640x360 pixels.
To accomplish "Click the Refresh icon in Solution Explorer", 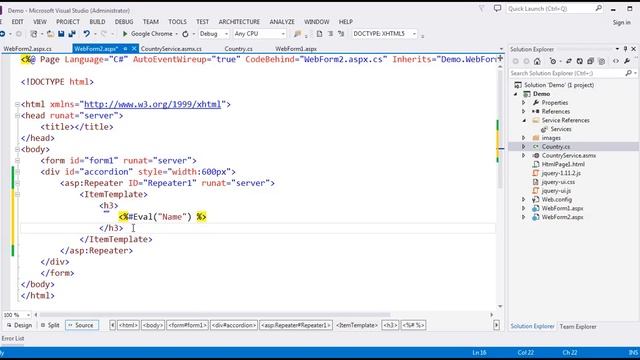I will coord(580,61).
